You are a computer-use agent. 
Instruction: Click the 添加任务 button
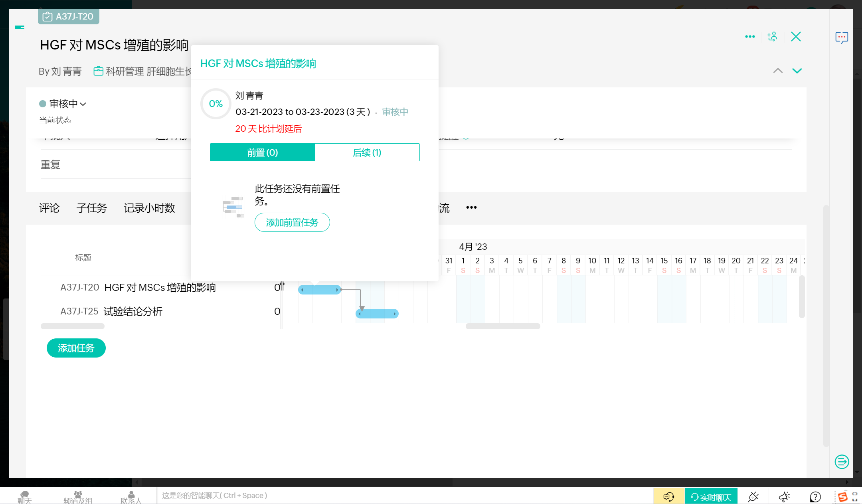76,348
